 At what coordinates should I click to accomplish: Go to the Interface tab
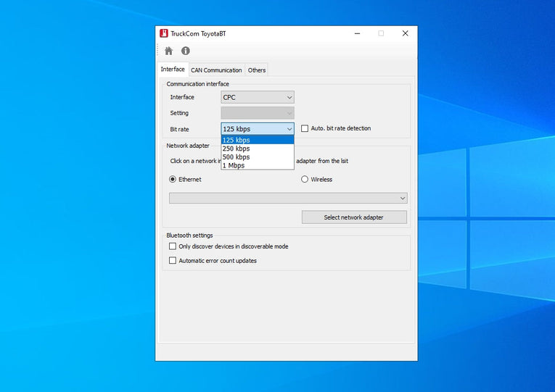pos(173,70)
